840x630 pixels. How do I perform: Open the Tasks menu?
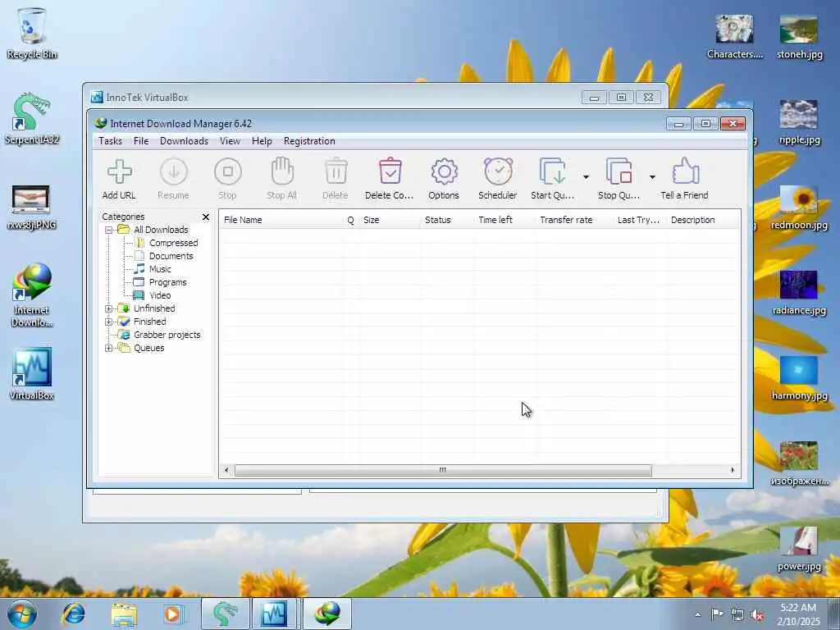(x=111, y=141)
